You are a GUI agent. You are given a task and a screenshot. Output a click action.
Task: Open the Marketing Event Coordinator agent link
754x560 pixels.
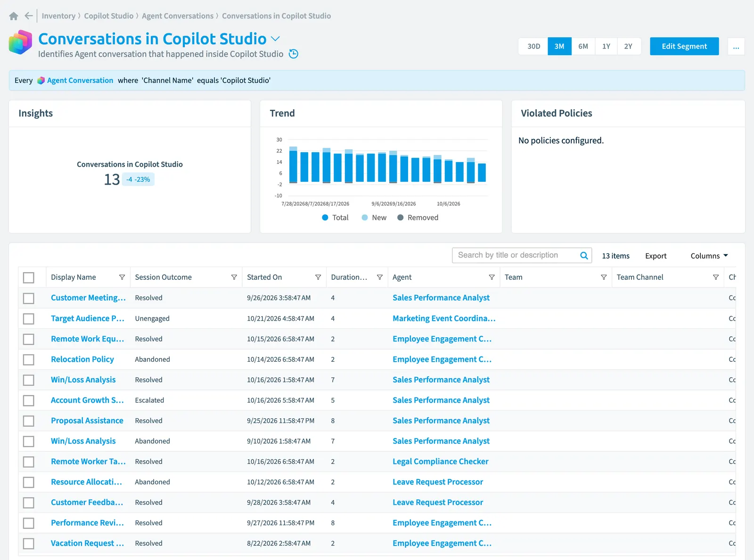(444, 318)
